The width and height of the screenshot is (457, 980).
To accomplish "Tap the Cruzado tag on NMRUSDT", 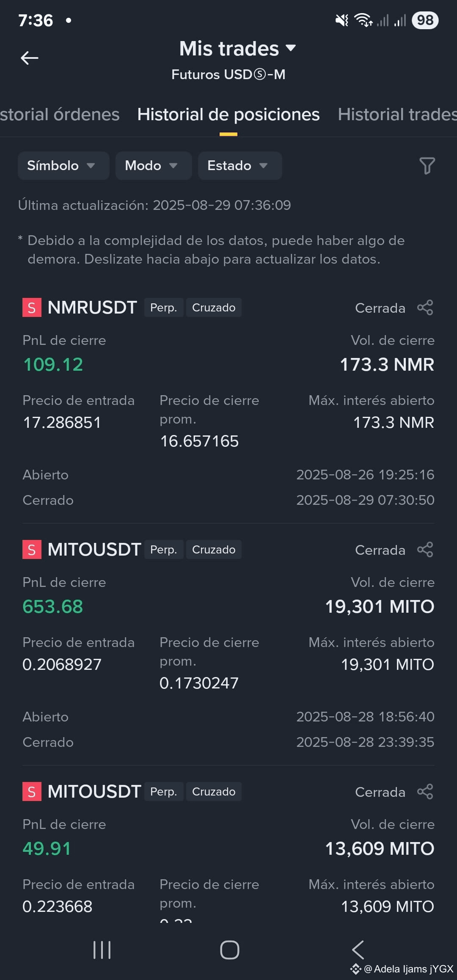I will pos(214,308).
